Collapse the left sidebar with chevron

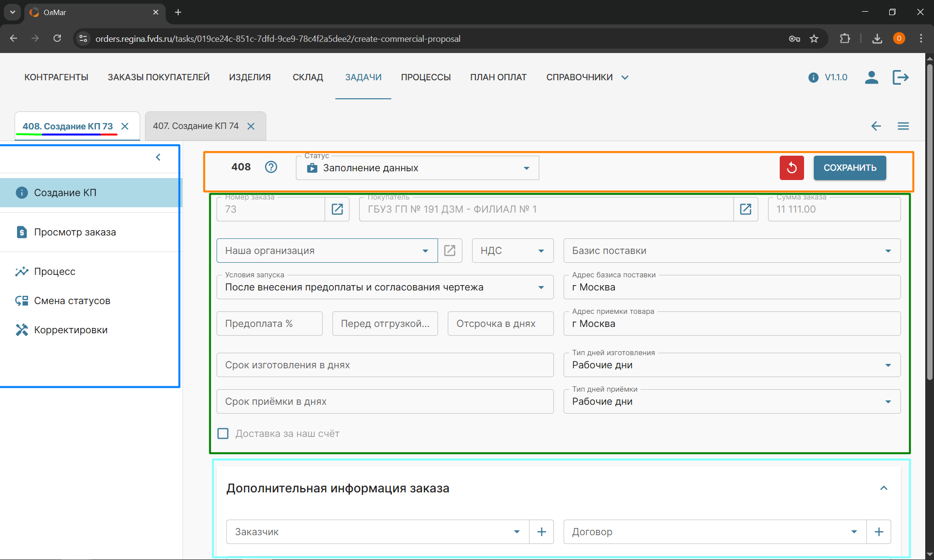pos(158,157)
